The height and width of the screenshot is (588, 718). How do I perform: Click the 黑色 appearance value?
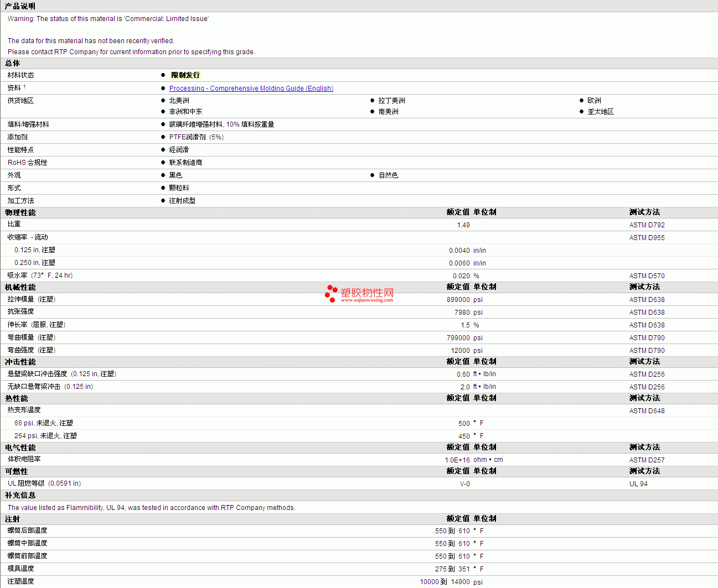tap(176, 175)
